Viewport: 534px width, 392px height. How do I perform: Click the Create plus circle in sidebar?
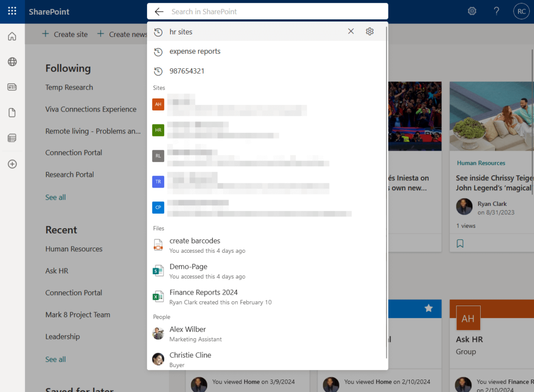13,164
